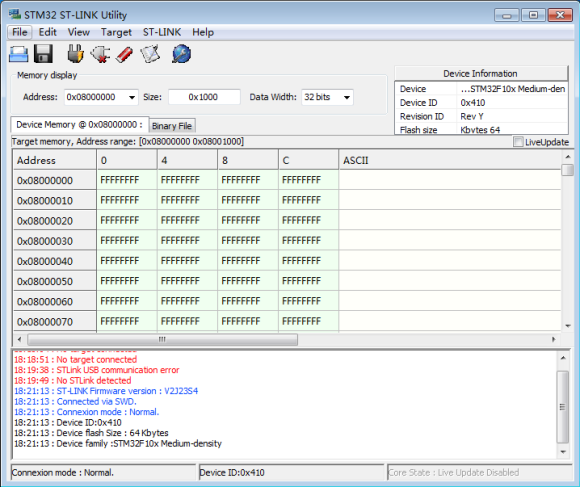Screen dimensions: 580x487
Task: Open the File menu
Action: pyautogui.click(x=20, y=32)
